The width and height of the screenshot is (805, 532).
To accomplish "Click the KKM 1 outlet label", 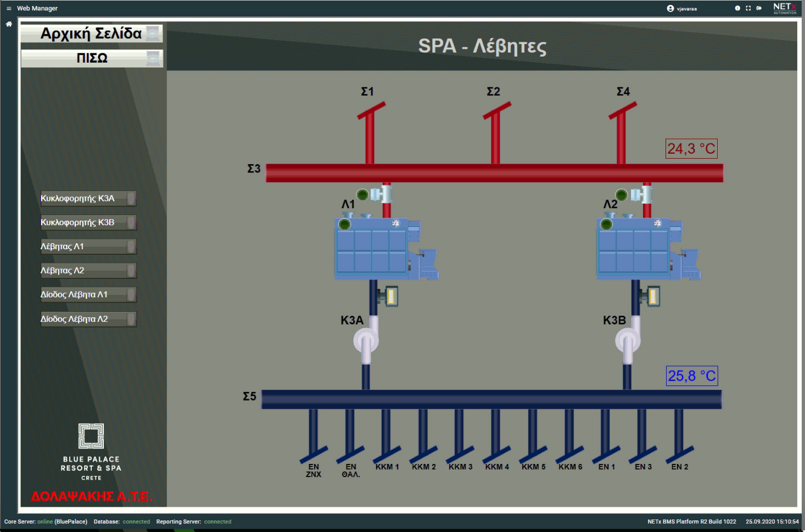I will [x=387, y=467].
